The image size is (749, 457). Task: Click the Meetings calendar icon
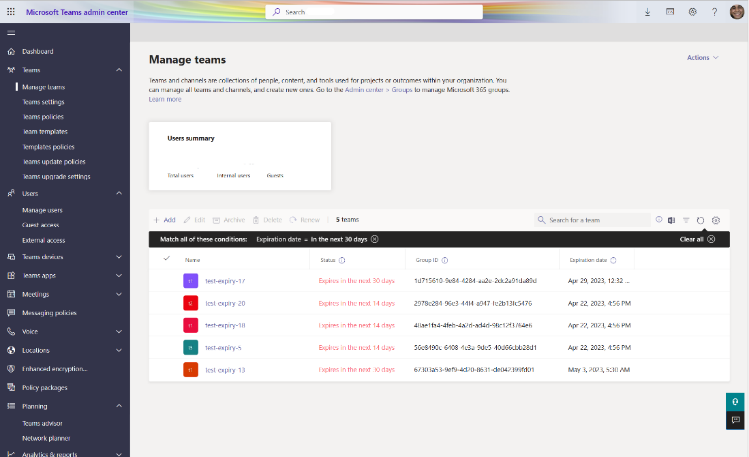coord(11,294)
